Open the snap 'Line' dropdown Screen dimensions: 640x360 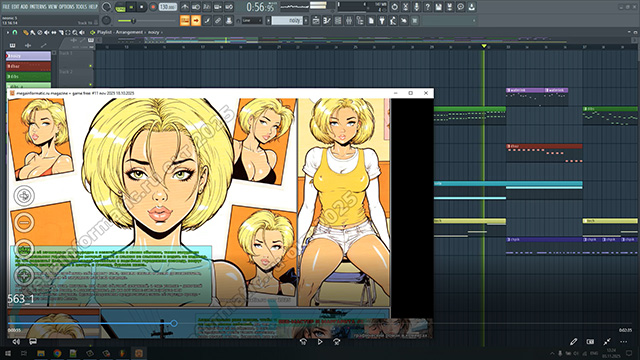click(x=252, y=20)
